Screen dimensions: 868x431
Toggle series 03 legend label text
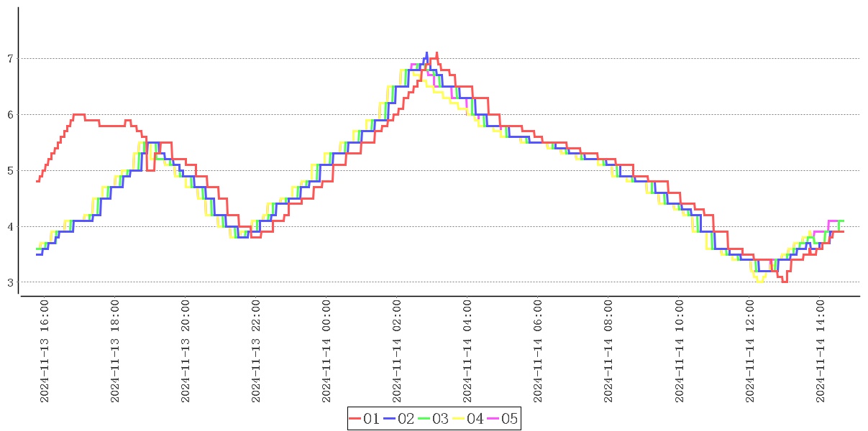tap(441, 419)
